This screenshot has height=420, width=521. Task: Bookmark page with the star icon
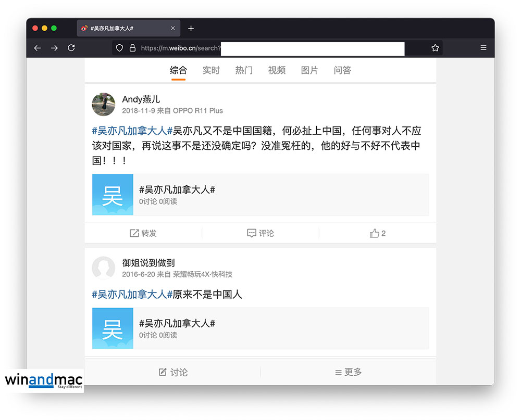click(435, 48)
